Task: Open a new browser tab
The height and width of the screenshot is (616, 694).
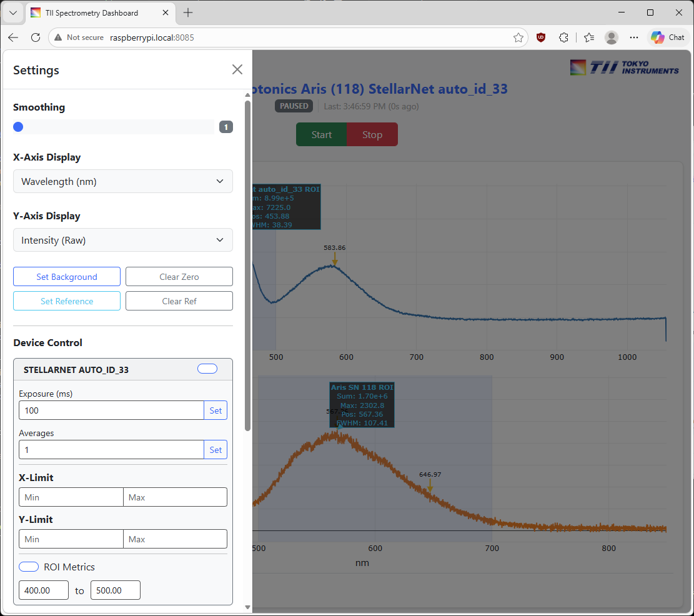Action: [188, 12]
